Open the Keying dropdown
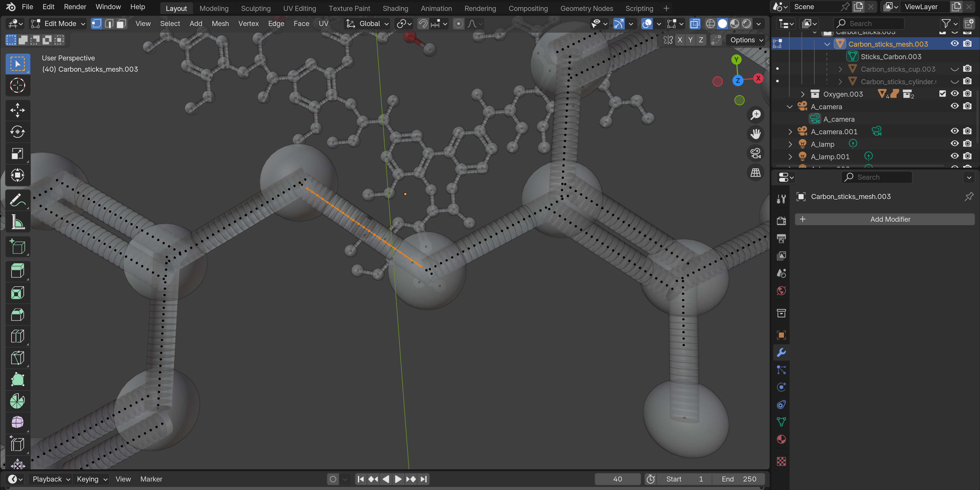The width and height of the screenshot is (980, 490). pos(92,479)
